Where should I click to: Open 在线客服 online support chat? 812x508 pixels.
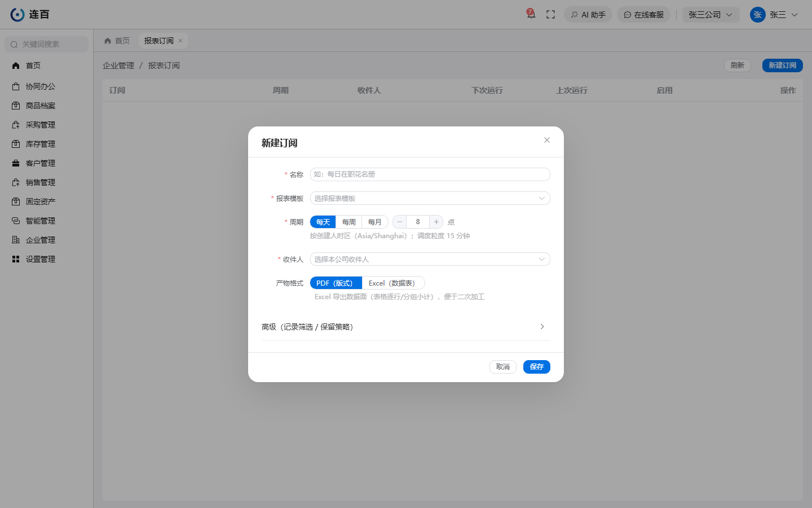(x=643, y=15)
